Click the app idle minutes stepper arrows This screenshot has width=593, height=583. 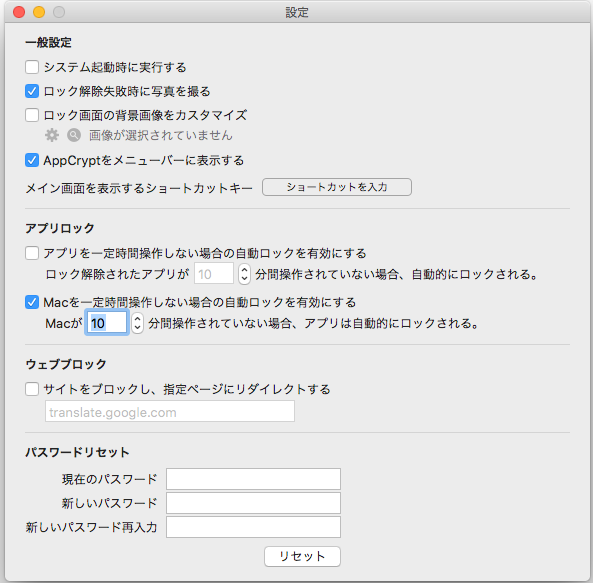point(244,274)
